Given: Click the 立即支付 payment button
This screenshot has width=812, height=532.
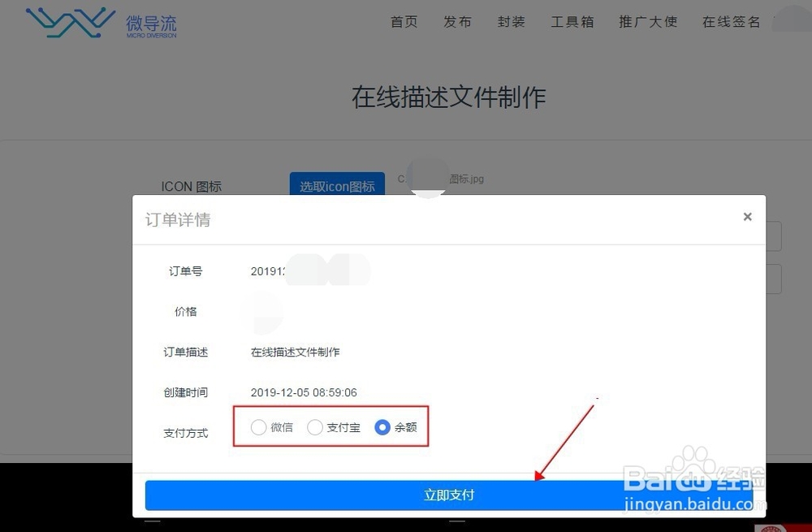Looking at the screenshot, I should click(449, 494).
